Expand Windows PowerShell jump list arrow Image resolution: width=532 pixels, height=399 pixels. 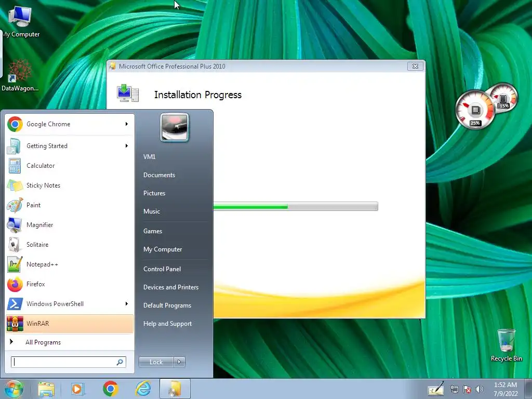coord(127,303)
